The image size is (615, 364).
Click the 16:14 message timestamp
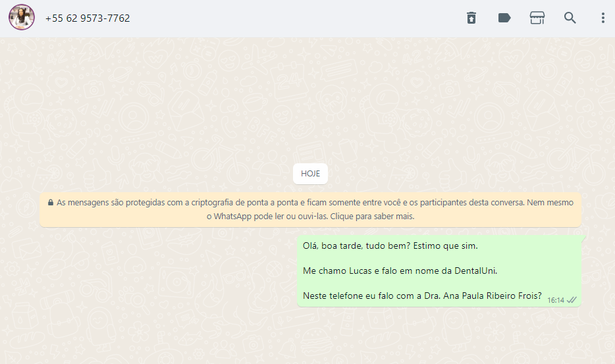(x=555, y=300)
